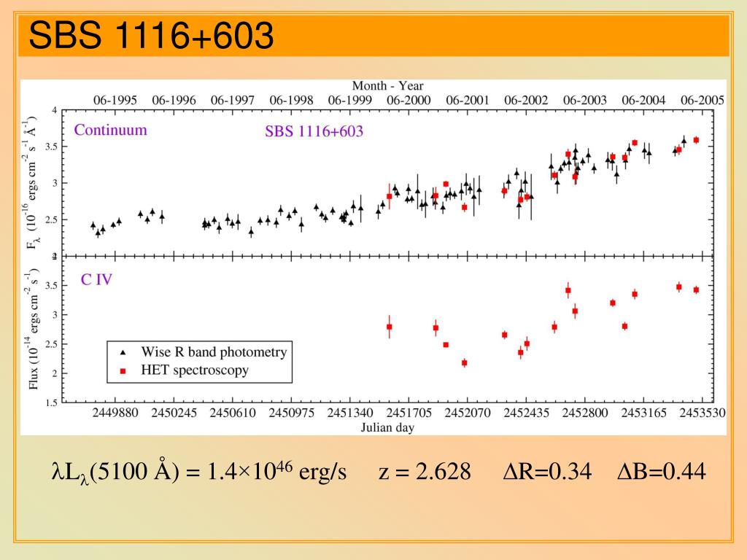Screen dimensions: 747x560
Task: Click the luminosity value 1.4×10^46 erg/s
Action: 276,472
